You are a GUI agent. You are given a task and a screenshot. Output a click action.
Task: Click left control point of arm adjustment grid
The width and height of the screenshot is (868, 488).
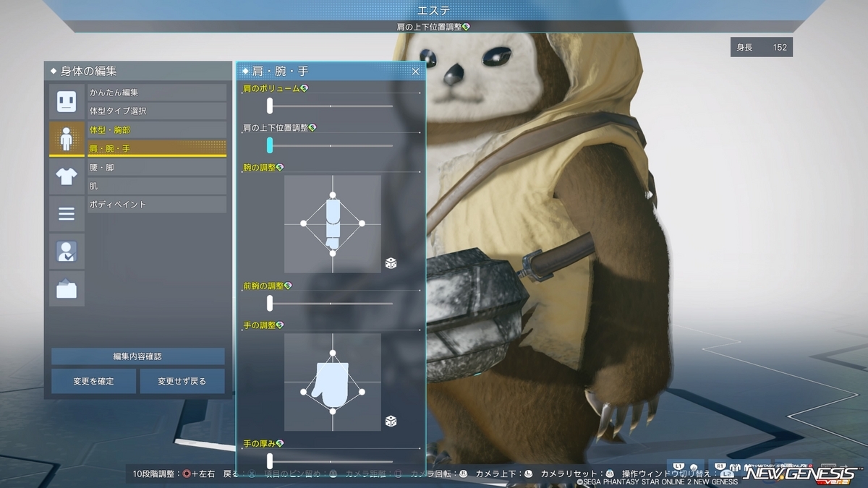(x=304, y=223)
